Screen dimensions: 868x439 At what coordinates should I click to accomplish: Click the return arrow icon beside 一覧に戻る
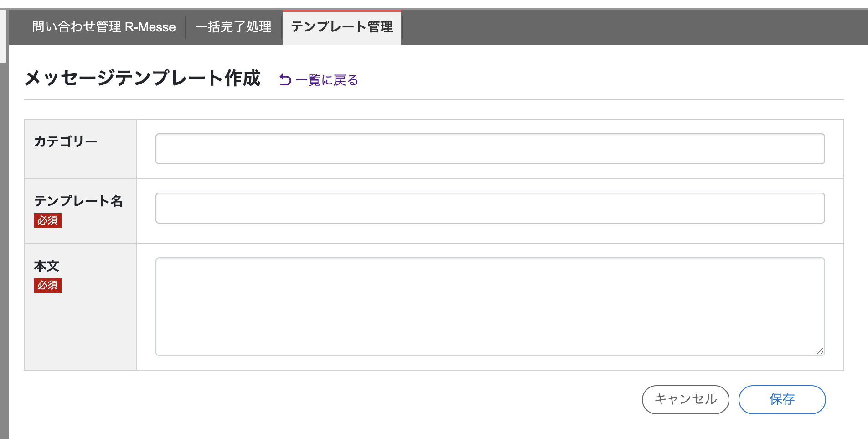point(285,80)
